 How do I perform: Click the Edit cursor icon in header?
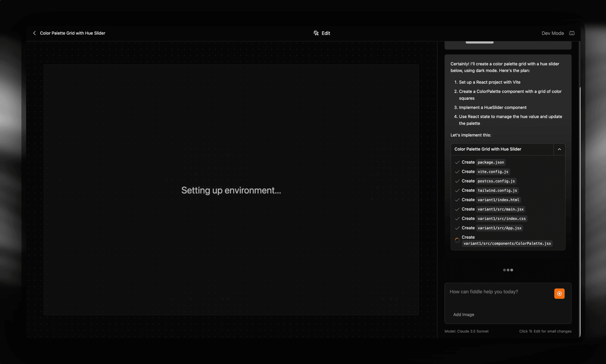[x=316, y=33]
